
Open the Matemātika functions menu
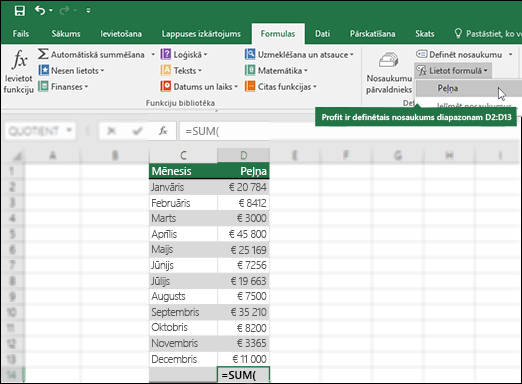[276, 70]
